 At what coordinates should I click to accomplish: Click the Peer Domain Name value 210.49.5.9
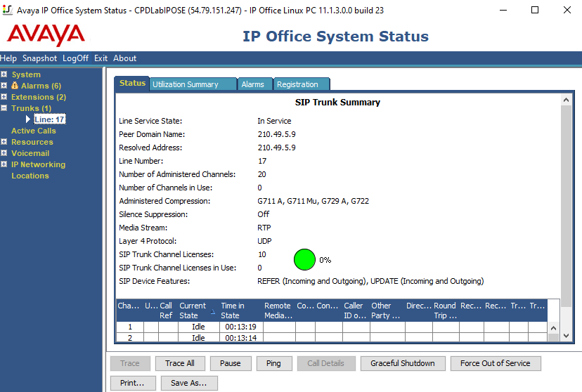point(276,134)
